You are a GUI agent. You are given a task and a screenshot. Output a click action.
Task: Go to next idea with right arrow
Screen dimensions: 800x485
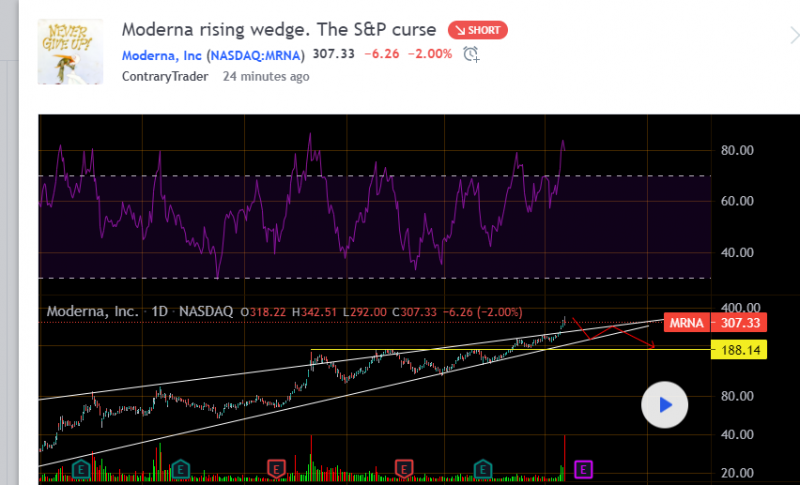point(793,37)
